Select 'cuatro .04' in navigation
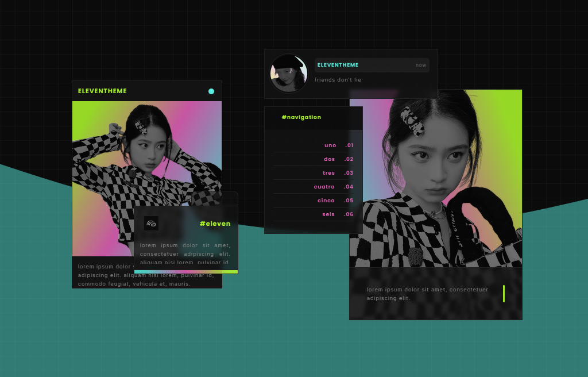The image size is (588, 377). 314,187
